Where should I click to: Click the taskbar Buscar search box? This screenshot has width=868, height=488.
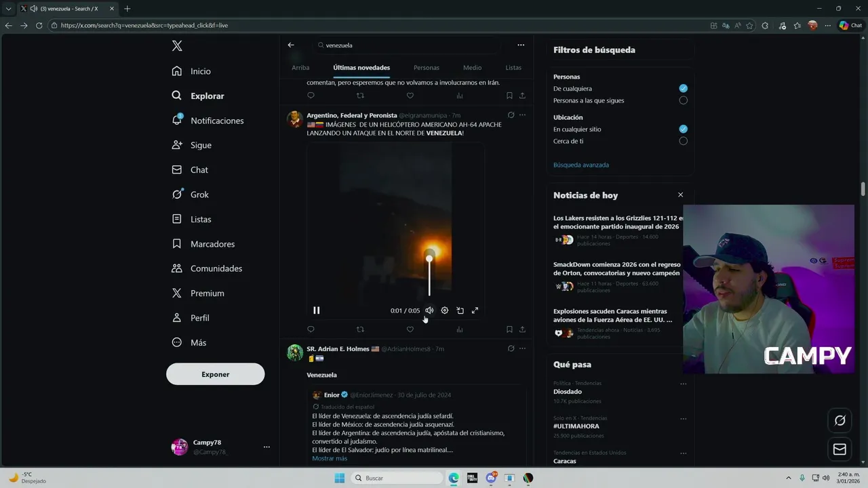pyautogui.click(x=397, y=478)
